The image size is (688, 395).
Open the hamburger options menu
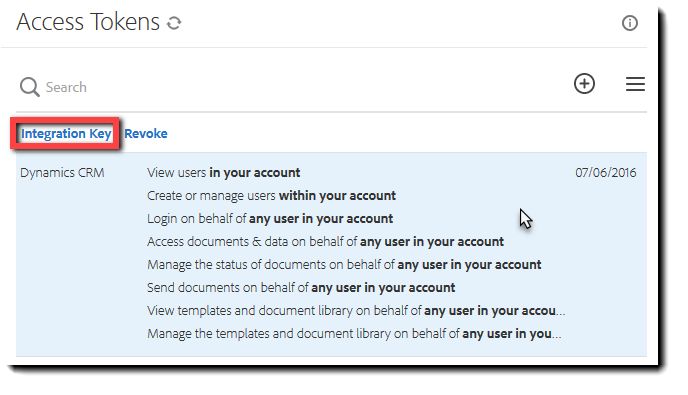click(x=635, y=84)
